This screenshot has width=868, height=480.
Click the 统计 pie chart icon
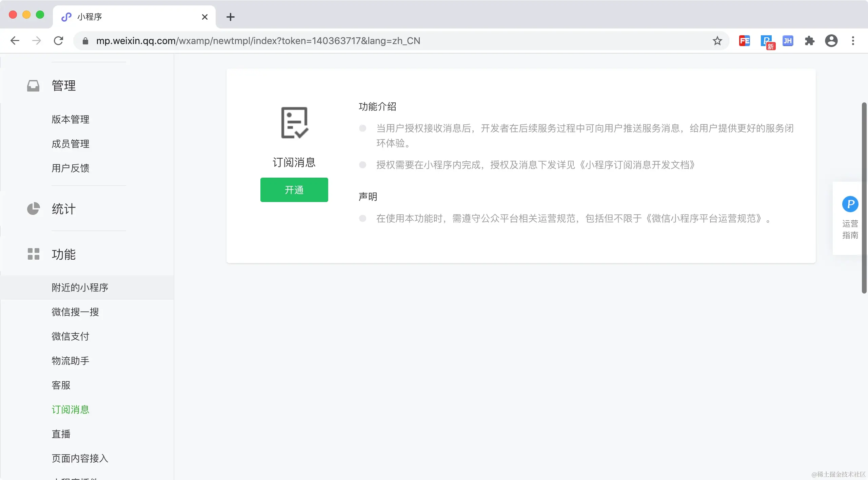[x=33, y=209]
